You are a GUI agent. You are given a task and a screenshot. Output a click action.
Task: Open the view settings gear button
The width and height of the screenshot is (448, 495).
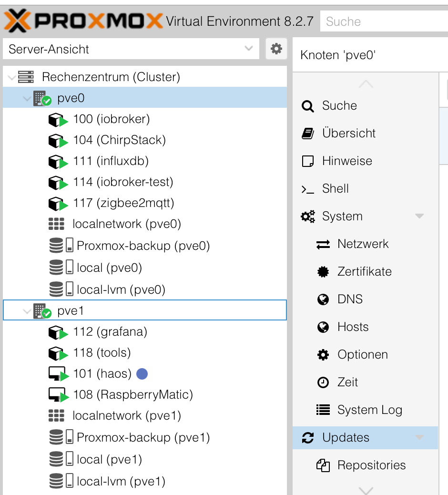[x=276, y=49]
